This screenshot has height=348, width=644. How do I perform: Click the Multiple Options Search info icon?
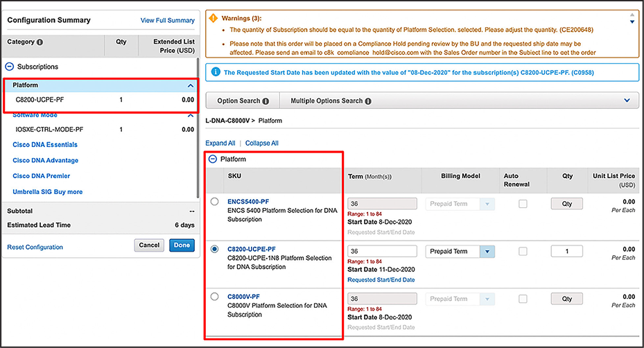point(368,101)
